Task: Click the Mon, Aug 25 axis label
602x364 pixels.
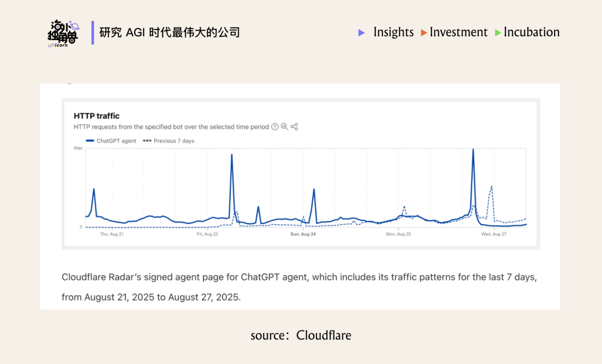Action: pyautogui.click(x=399, y=235)
